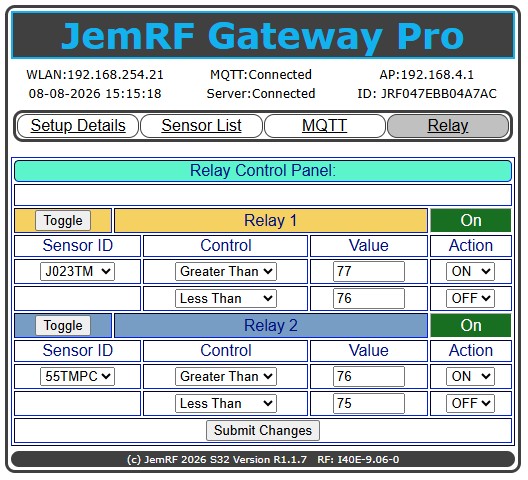Click the Relay 2 header label
Image resolution: width=528 pixels, height=480 pixels.
[x=271, y=326]
